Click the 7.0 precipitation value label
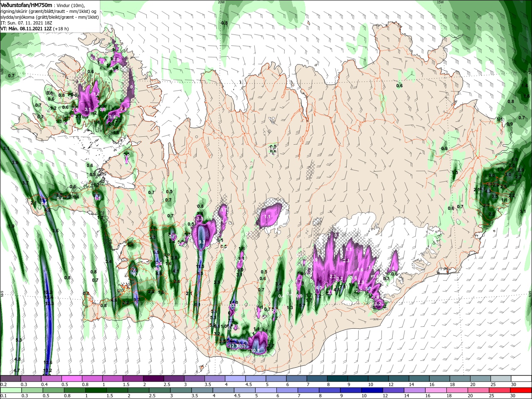The height and width of the screenshot is (399, 532). pyautogui.click(x=134, y=270)
